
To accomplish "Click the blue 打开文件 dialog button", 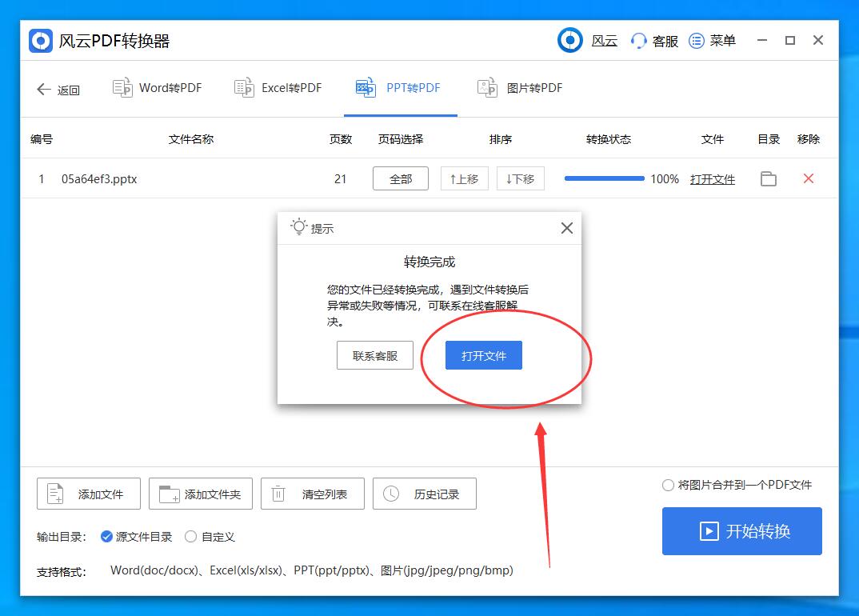I will pos(484,355).
